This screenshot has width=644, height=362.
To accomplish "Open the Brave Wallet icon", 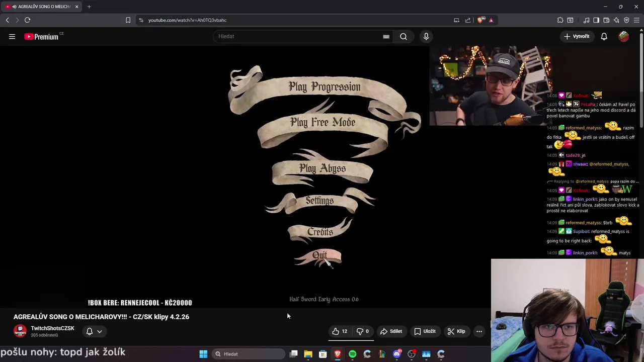I will tap(606, 20).
